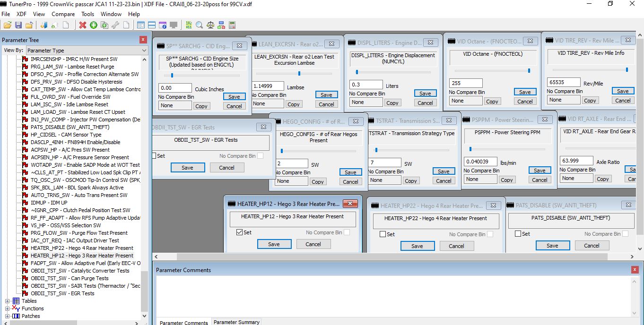Viewport: 644px width, 325px height.
Task: Click the binary 101 011 toolbar icon
Action: [189, 25]
